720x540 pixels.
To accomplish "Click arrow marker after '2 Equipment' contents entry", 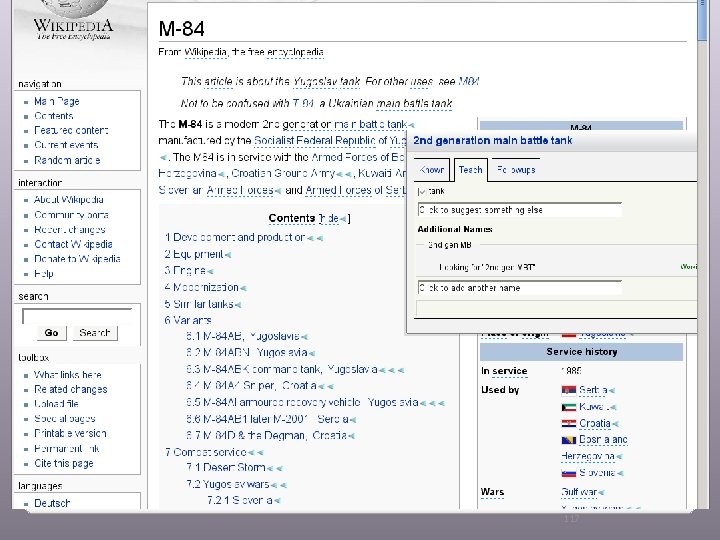I will pos(228,255).
